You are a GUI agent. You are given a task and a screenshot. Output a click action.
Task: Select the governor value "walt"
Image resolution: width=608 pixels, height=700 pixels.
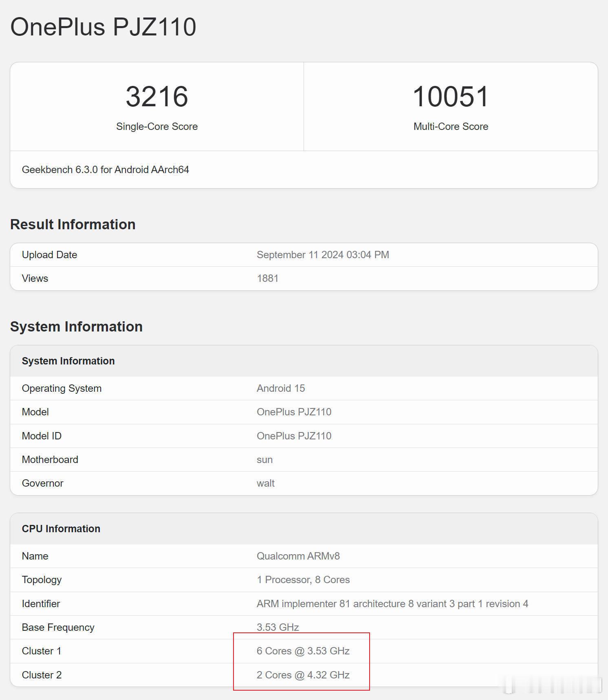click(x=266, y=483)
